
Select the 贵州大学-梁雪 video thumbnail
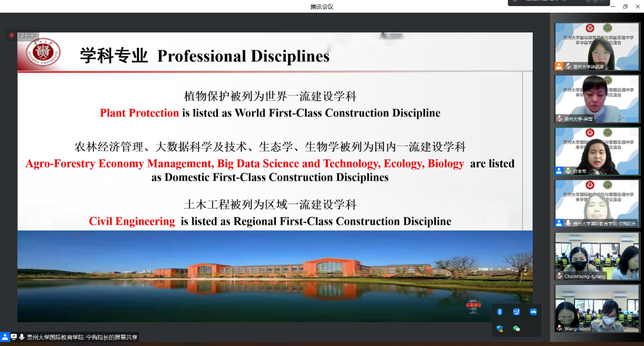597,98
